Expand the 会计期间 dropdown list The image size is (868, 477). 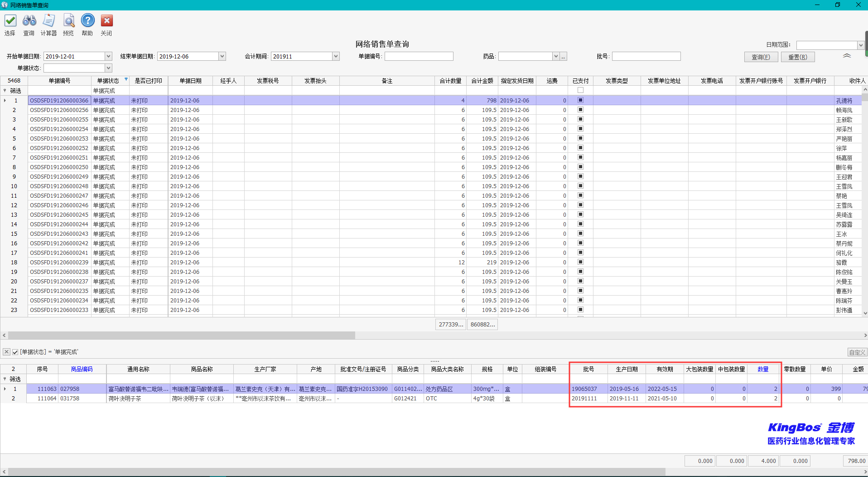click(336, 56)
